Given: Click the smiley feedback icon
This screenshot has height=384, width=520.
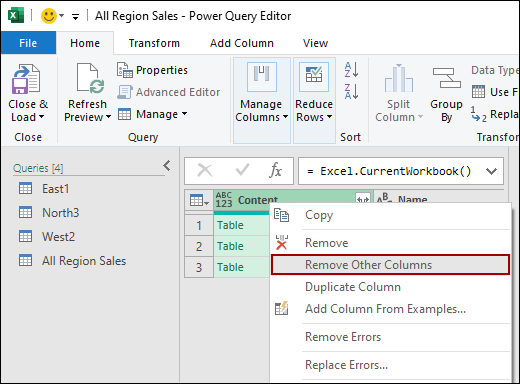Looking at the screenshot, I should 49,16.
